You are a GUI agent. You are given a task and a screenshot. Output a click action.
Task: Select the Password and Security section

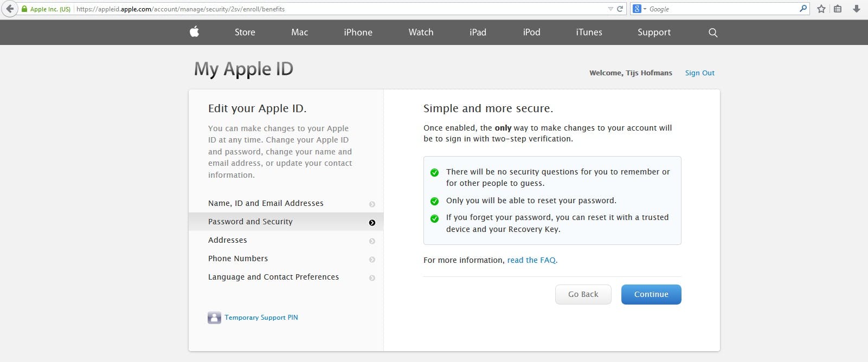click(250, 222)
